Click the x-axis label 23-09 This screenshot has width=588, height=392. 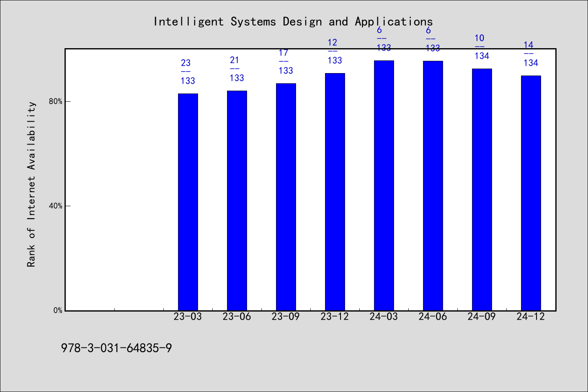286,316
